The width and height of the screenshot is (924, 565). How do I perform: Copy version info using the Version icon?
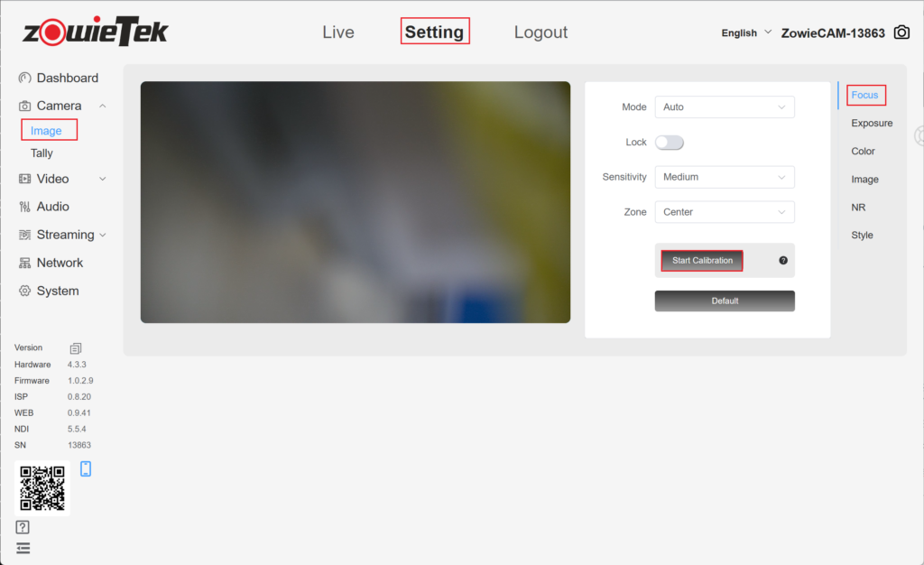[76, 348]
